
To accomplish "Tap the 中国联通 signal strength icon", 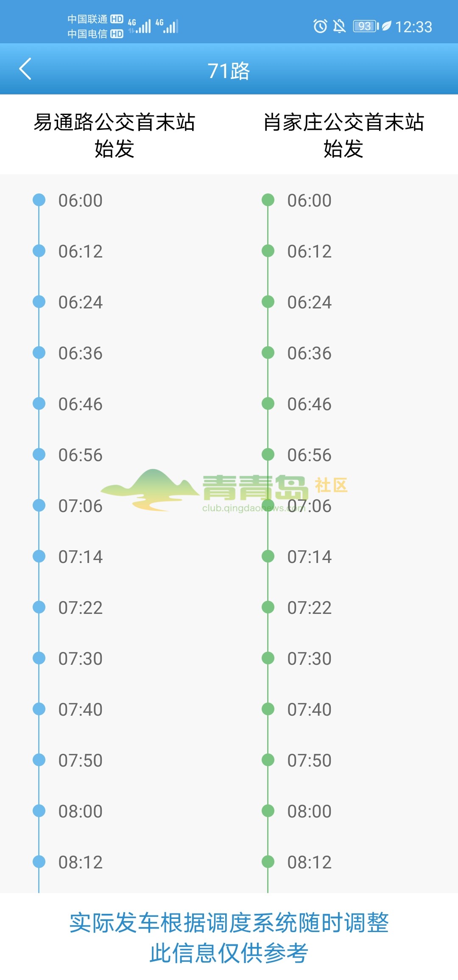I will click(x=140, y=26).
